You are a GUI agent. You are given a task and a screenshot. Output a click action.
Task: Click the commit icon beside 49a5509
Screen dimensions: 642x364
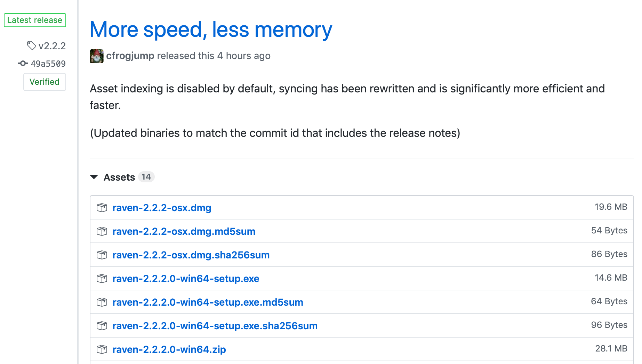coord(23,63)
